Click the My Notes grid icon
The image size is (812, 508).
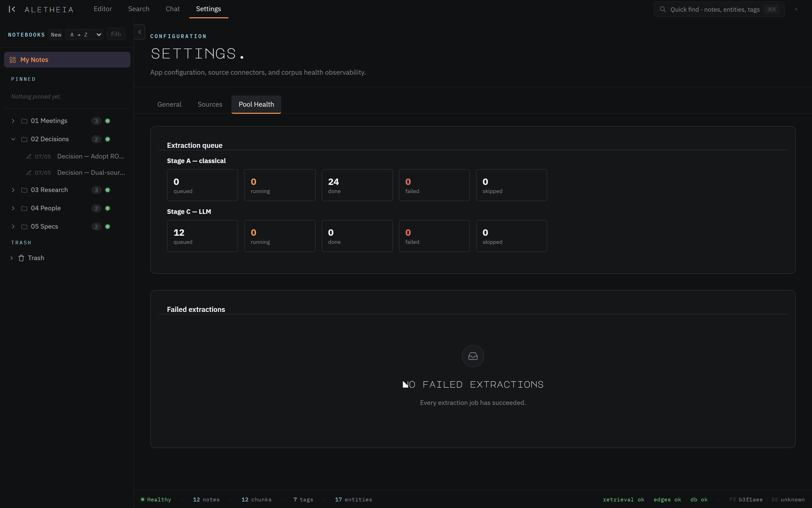(13, 60)
